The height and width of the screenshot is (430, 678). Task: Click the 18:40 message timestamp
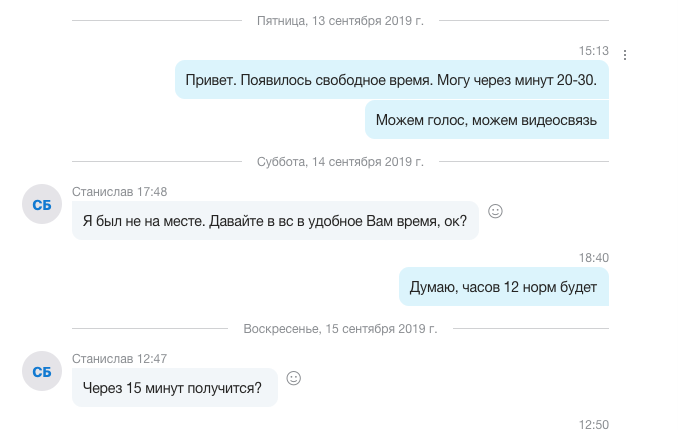[594, 257]
